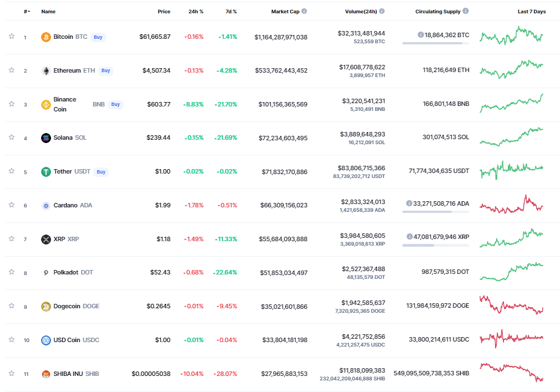Image resolution: width=560 pixels, height=392 pixels.
Task: Click the Solana logo icon
Action: 46,138
